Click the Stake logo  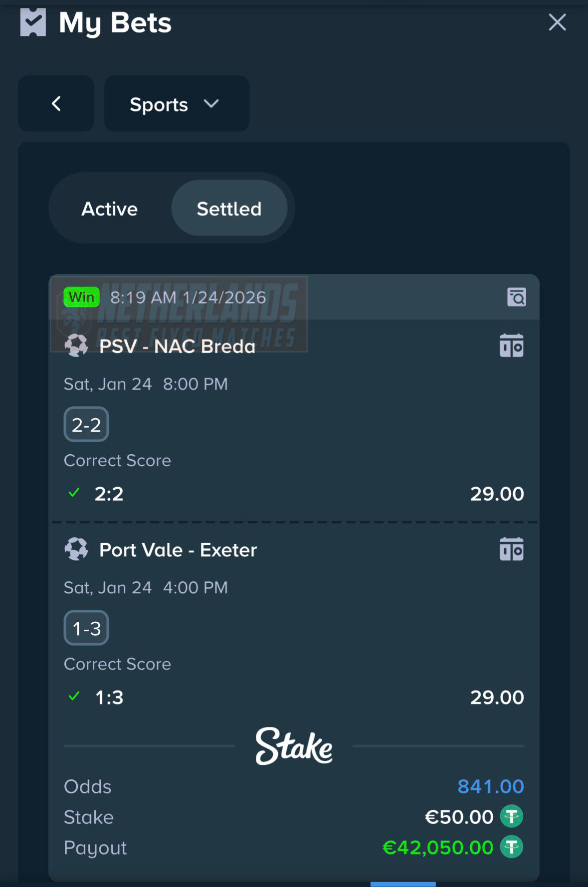(x=294, y=746)
